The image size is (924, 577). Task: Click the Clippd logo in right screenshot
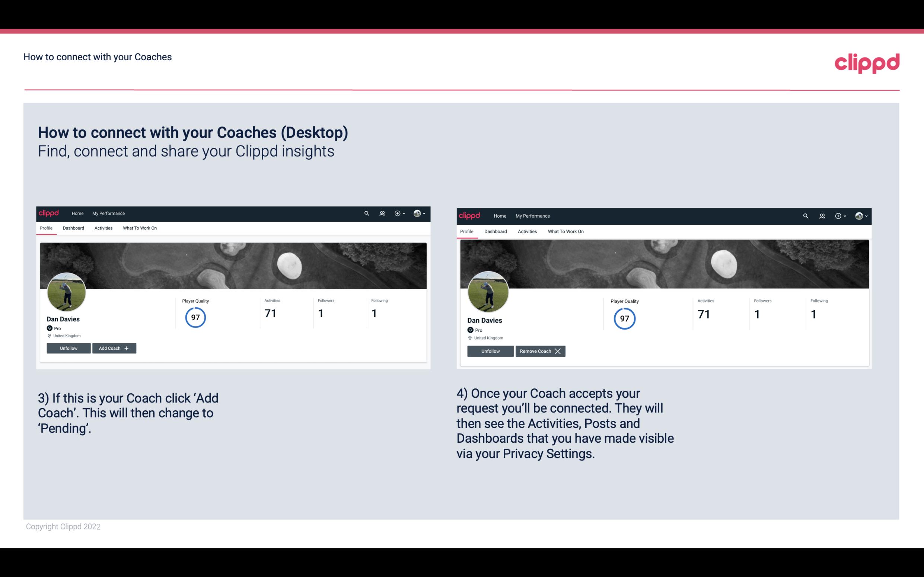pos(471,215)
